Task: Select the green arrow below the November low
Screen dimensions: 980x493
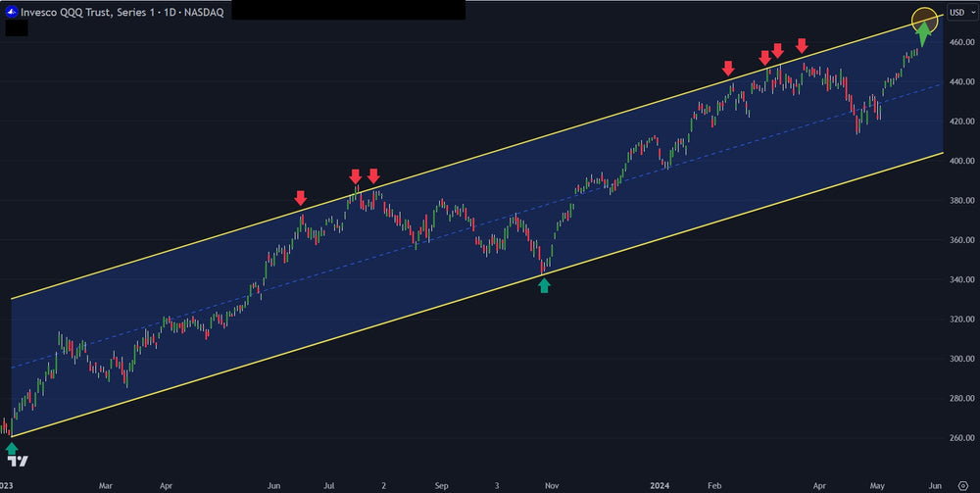Action: pos(545,284)
